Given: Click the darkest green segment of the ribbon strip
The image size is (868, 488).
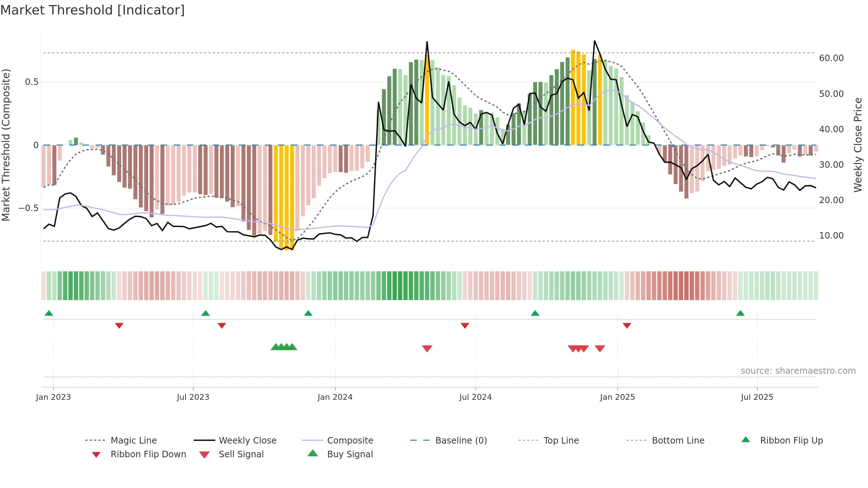Looking at the screenshot, I should (x=400, y=286).
